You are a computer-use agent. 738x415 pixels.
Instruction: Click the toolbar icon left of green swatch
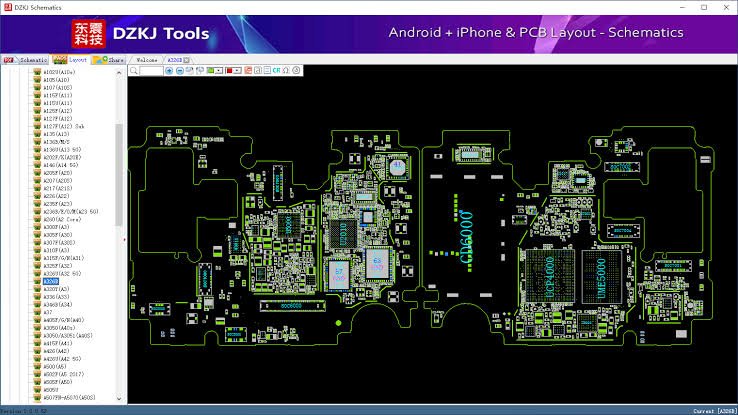pyautogui.click(x=200, y=71)
